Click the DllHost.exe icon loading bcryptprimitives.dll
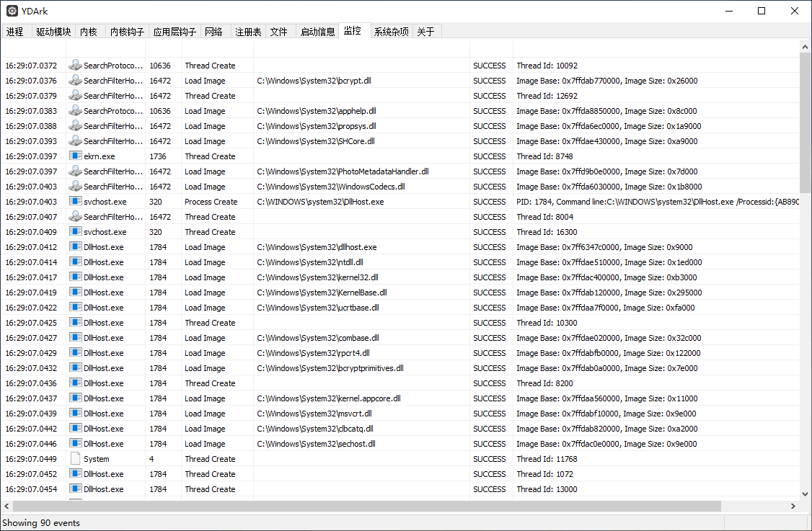The width and height of the screenshot is (812, 531). coord(76,368)
